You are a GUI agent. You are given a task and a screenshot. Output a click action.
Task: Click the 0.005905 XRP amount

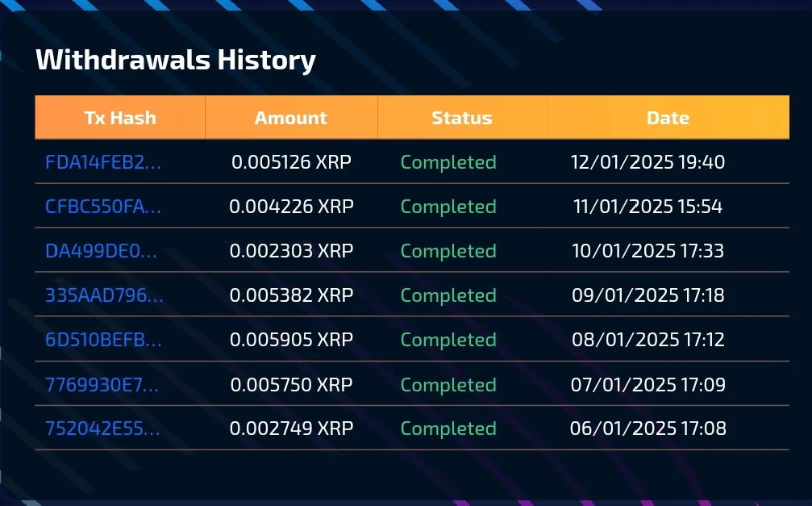292,340
